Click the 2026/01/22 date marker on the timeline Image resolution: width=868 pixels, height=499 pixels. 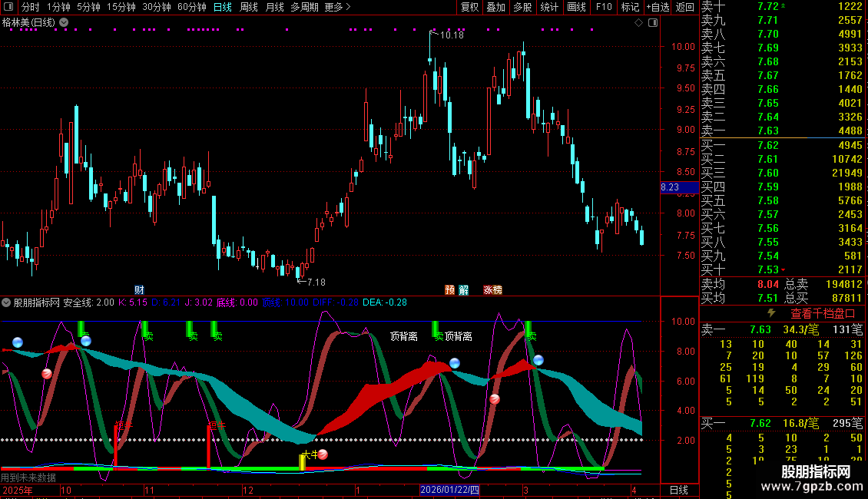449,490
